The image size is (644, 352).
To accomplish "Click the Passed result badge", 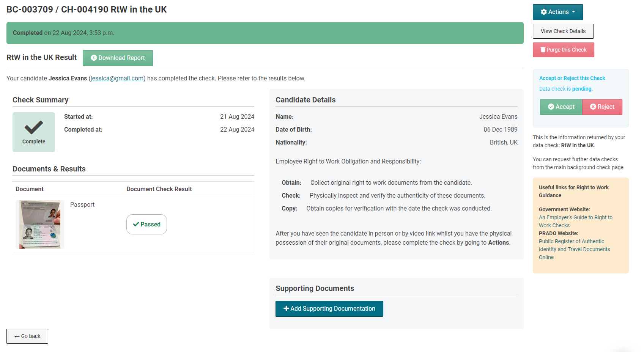I will [146, 225].
